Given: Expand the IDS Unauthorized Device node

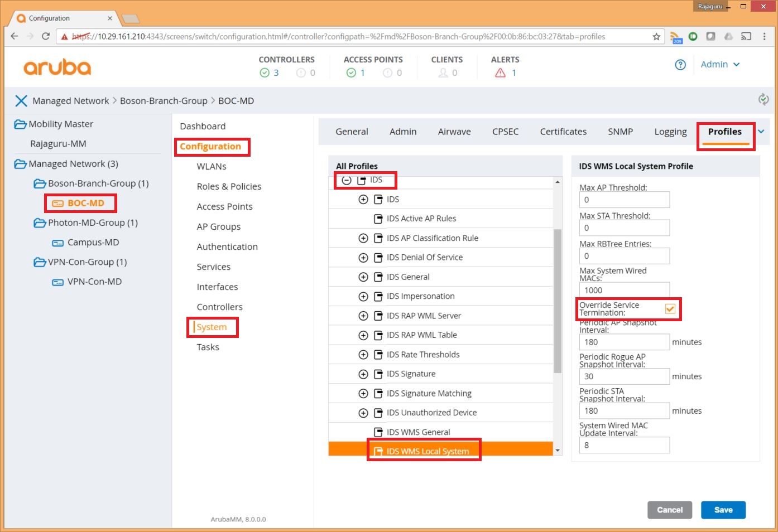Looking at the screenshot, I should click(363, 413).
